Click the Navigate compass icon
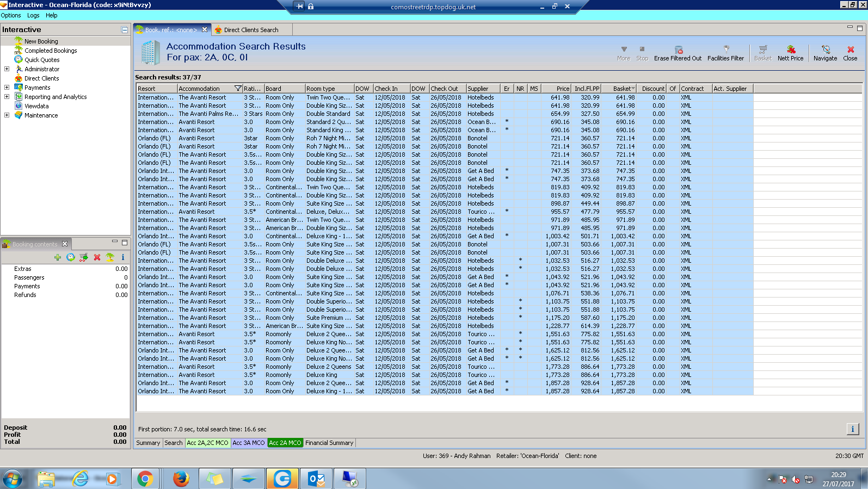 [x=825, y=53]
